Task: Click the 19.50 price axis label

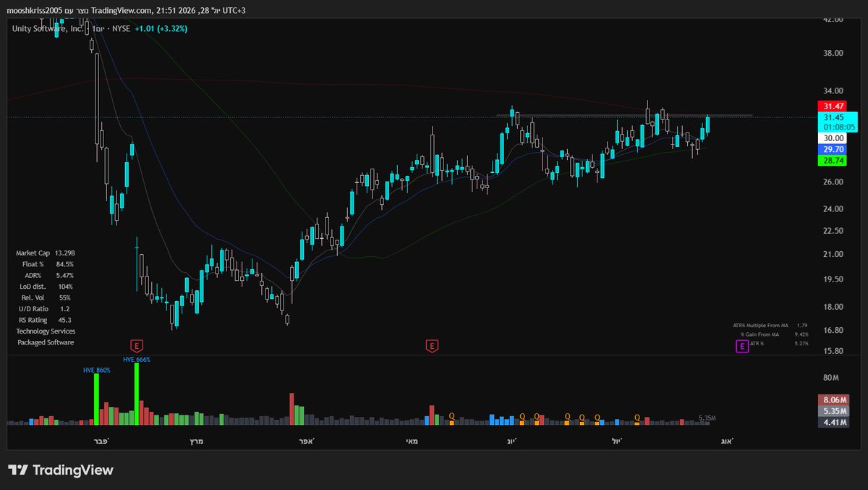Action: 833,279
